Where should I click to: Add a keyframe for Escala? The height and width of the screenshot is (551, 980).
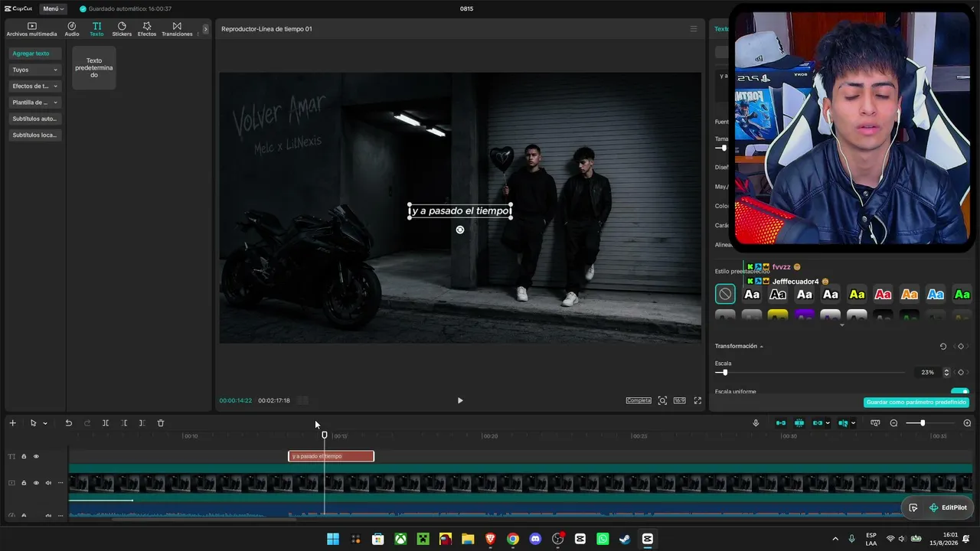click(961, 373)
